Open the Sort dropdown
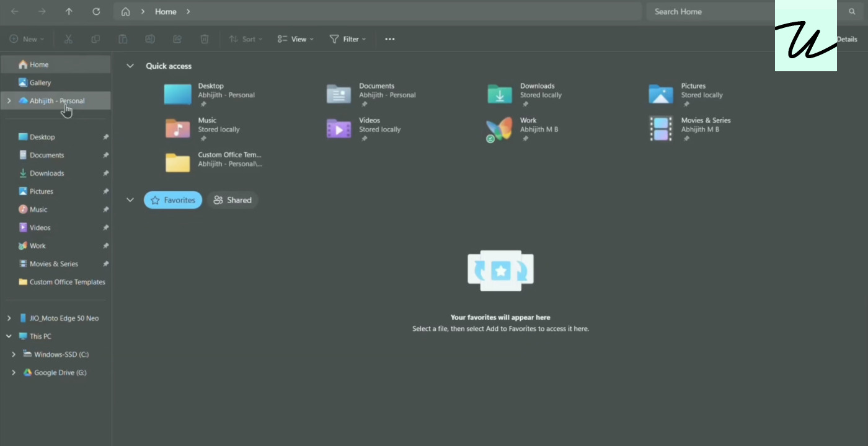 [x=246, y=39]
